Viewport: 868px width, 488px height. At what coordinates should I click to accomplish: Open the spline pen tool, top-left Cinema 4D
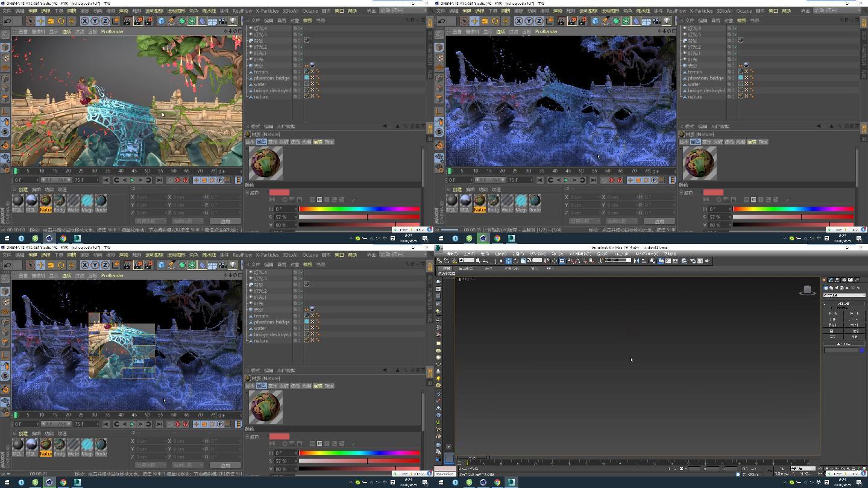point(172,21)
